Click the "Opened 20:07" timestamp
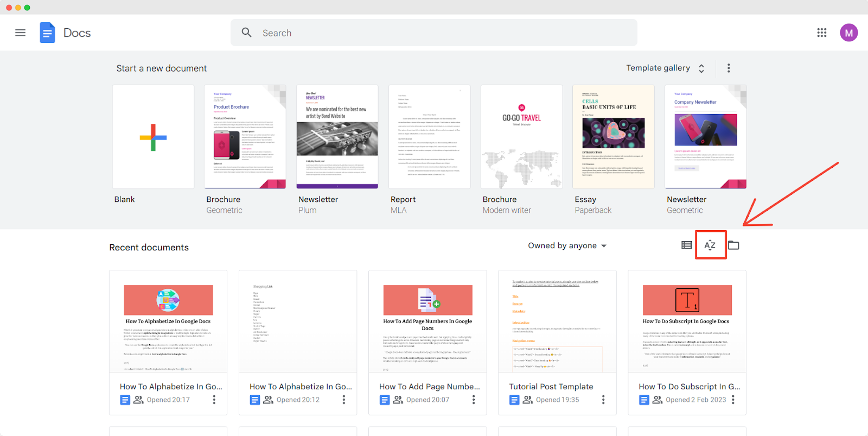Image resolution: width=868 pixels, height=436 pixels. [x=427, y=400]
